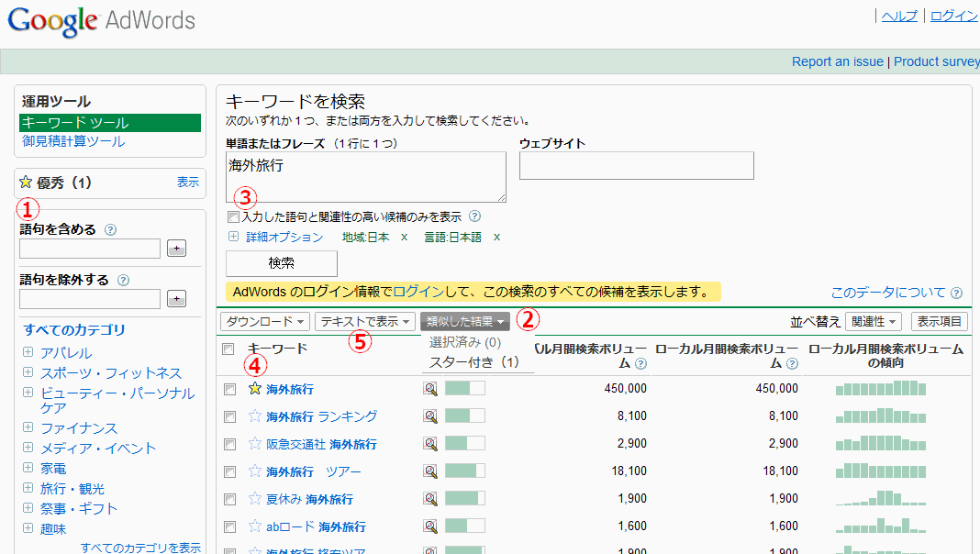
Task: Expand the アパレル category
Action: (x=28, y=353)
